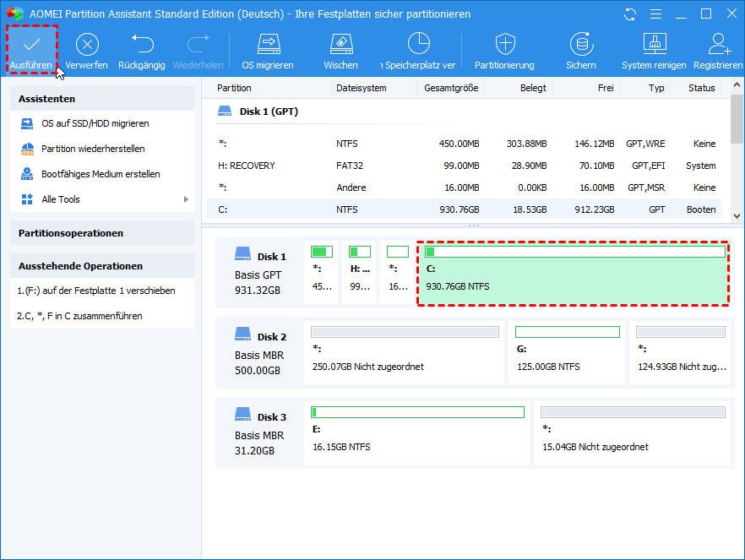The height and width of the screenshot is (560, 745).
Task: Open Partition wiederherstellen wizard
Action: click(93, 149)
